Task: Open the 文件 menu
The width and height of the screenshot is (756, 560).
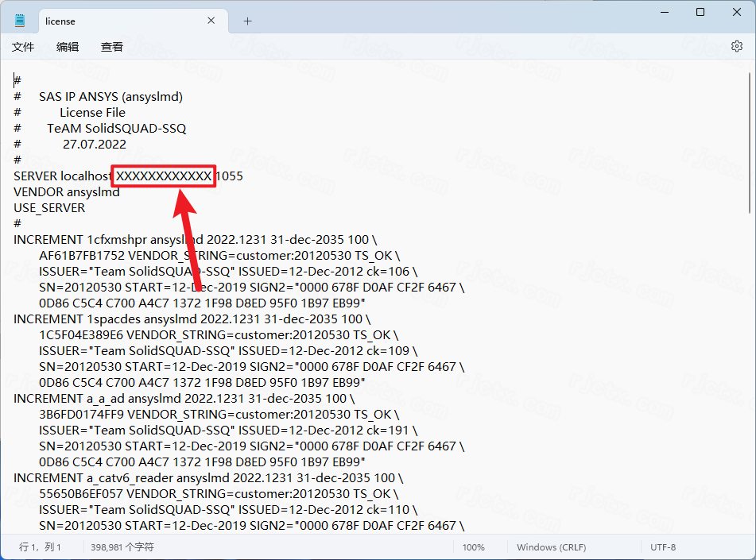Action: click(23, 47)
